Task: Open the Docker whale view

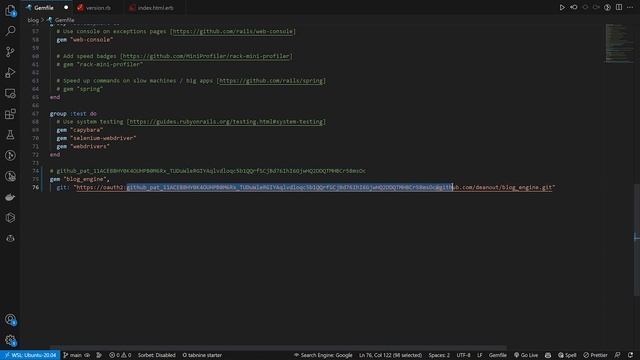Action: click(10, 197)
